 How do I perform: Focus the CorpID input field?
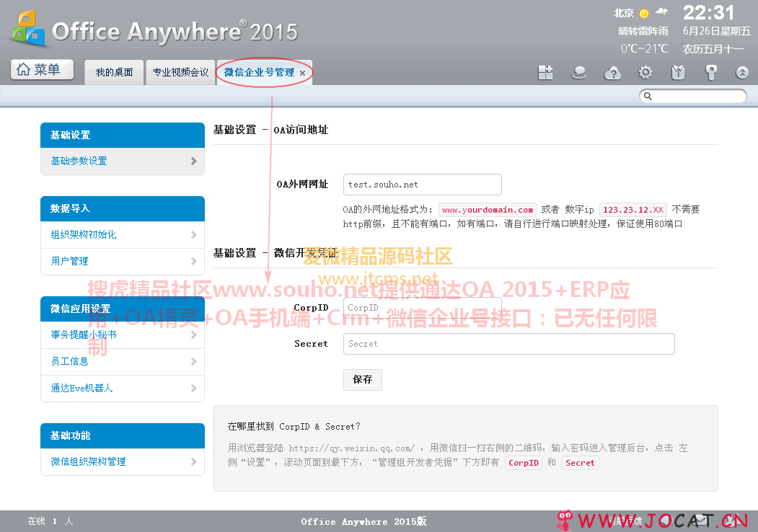(423, 308)
